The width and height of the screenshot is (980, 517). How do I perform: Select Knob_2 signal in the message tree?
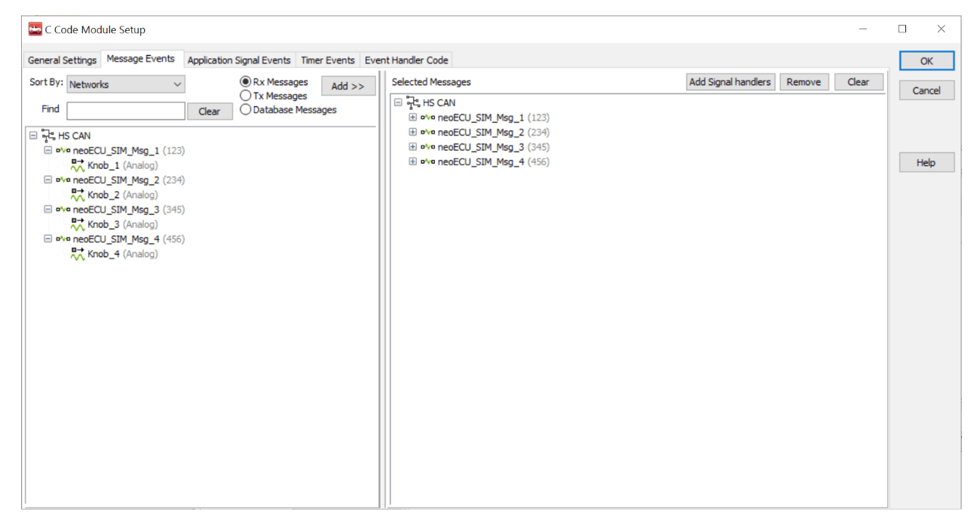[x=103, y=195]
